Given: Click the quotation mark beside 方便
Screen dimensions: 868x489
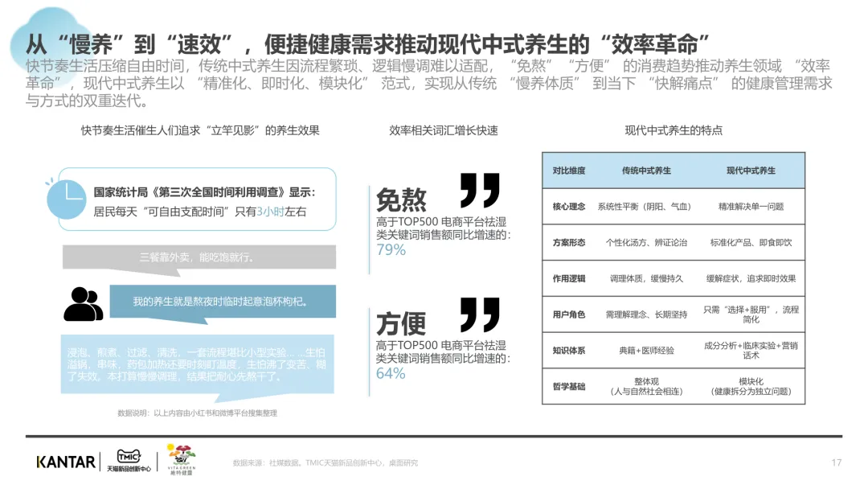Looking at the screenshot, I should [480, 314].
